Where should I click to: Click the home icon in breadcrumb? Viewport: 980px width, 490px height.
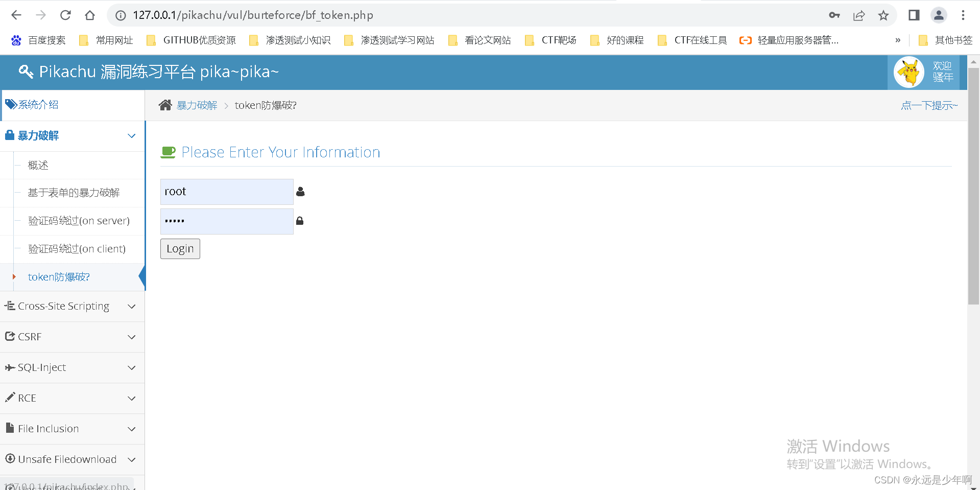click(165, 105)
